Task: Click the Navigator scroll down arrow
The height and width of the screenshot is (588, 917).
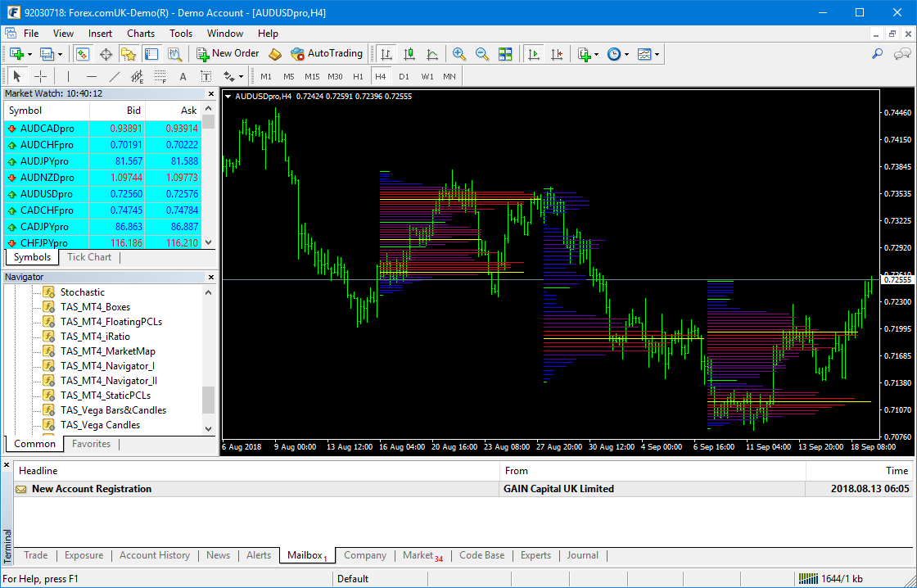Action: click(209, 429)
